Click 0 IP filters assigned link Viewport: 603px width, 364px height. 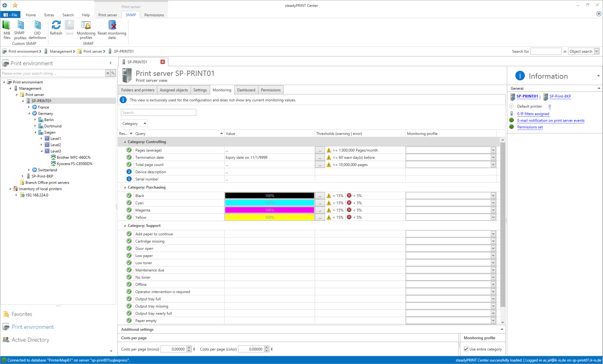(x=533, y=114)
